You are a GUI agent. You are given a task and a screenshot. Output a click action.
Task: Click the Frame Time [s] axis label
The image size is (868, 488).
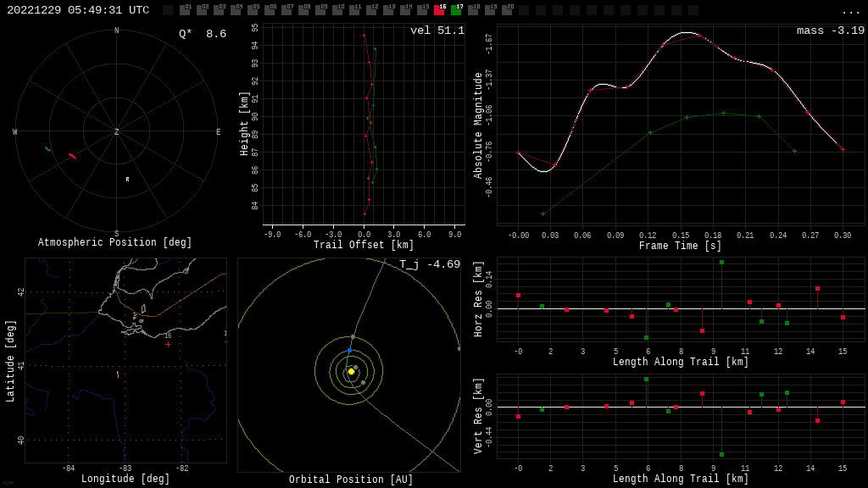[x=681, y=246]
